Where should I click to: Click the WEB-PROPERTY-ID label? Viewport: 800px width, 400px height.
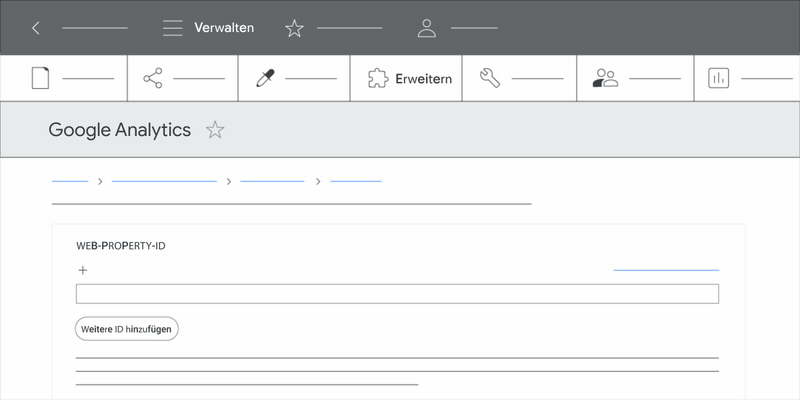[120, 246]
